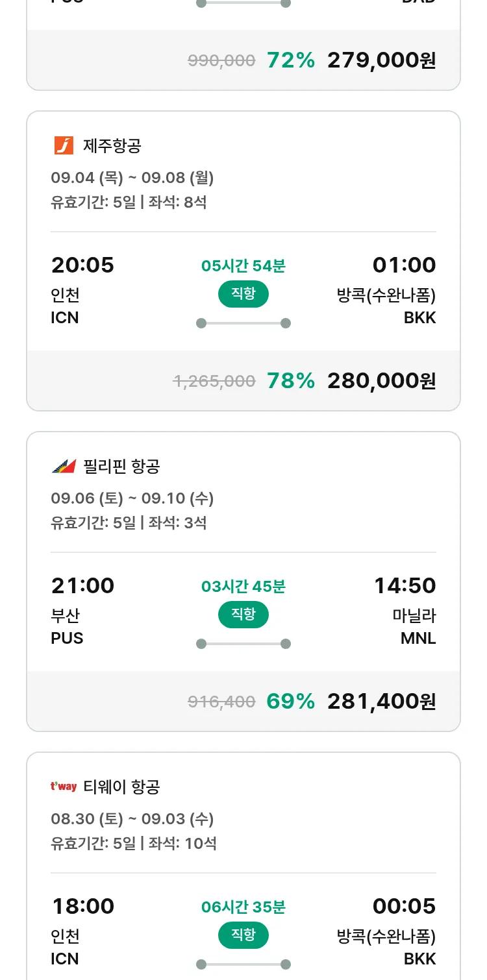Open the 티웨이 항공 flight card title
The image size is (487, 980).
click(121, 787)
